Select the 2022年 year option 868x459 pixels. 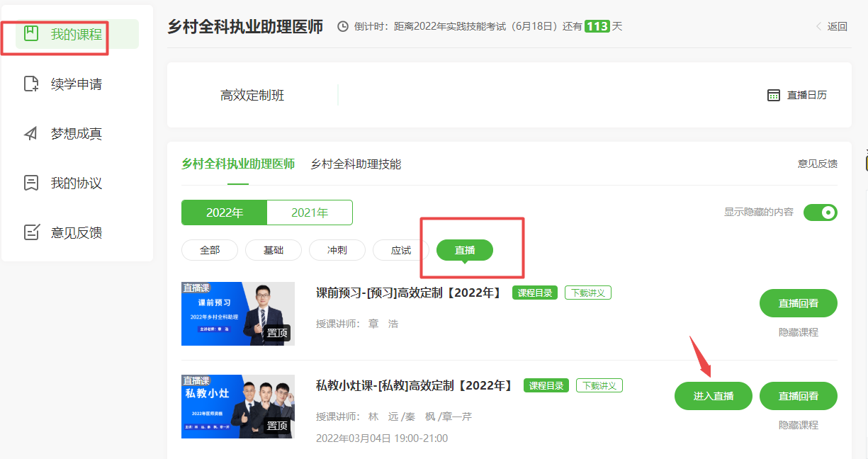(x=224, y=212)
